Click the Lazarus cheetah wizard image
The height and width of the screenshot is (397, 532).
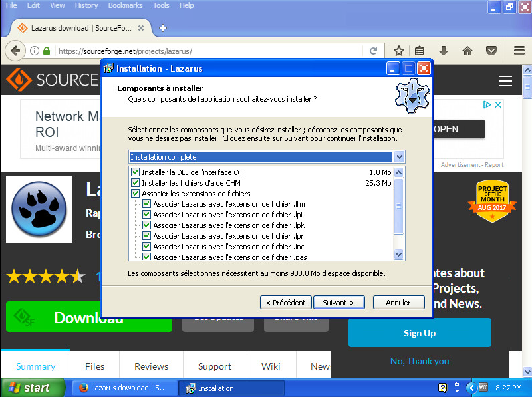pos(412,96)
